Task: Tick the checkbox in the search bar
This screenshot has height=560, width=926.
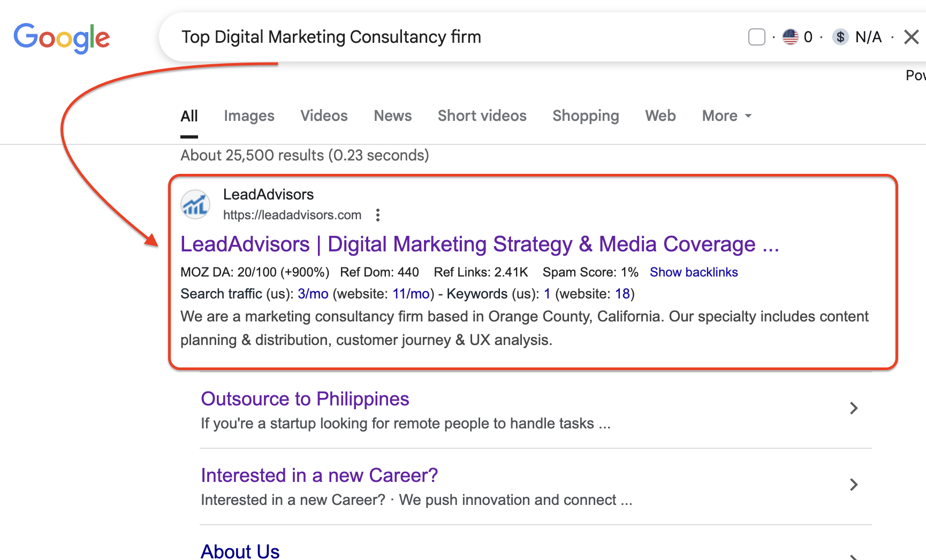Action: (x=756, y=37)
